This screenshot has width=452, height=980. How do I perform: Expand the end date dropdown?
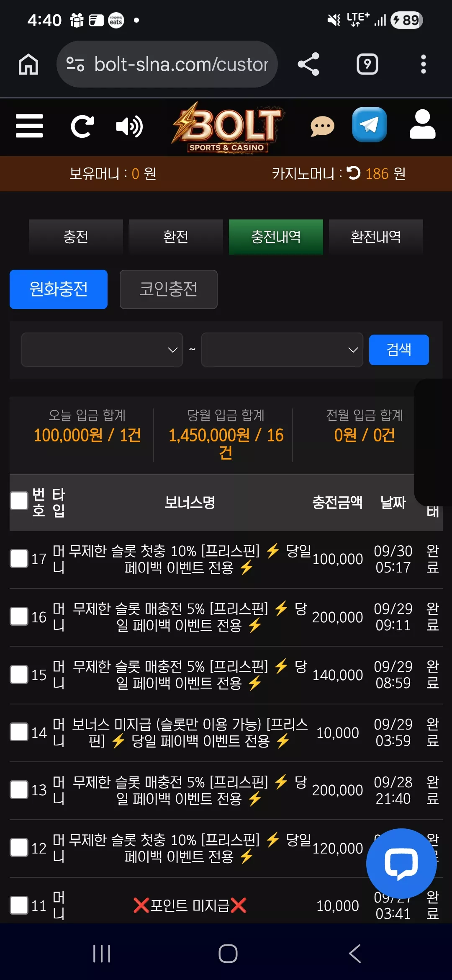(282, 350)
